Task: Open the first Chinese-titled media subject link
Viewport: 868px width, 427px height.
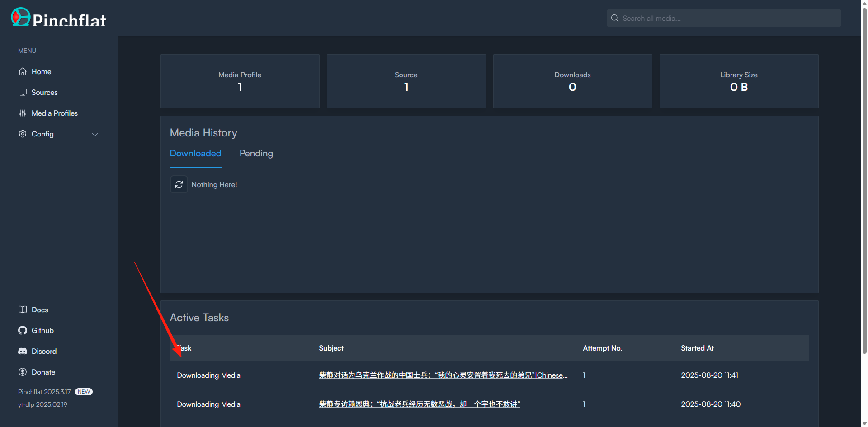Action: 443,375
